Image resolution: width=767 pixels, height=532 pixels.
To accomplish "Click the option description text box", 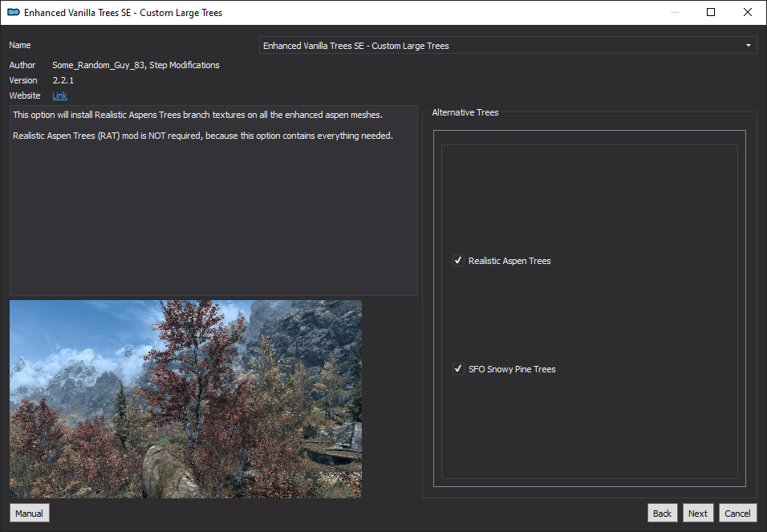I will (x=213, y=200).
